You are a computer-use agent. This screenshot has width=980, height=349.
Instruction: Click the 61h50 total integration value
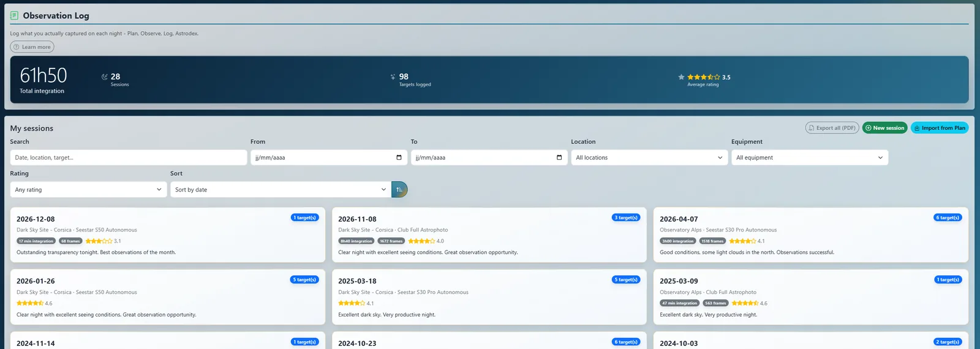pyautogui.click(x=43, y=75)
